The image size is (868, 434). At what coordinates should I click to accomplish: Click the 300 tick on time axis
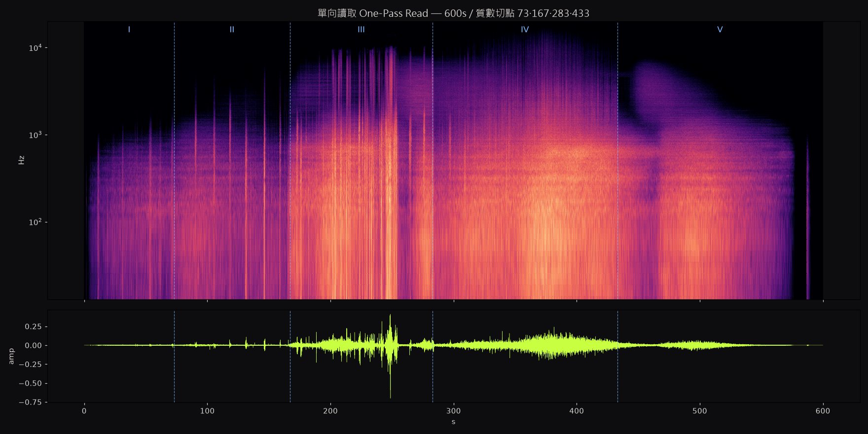pyautogui.click(x=453, y=410)
